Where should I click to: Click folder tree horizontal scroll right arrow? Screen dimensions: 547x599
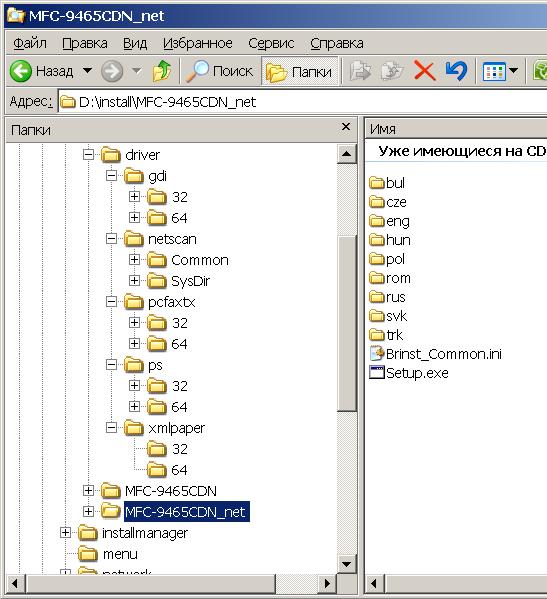pos(327,584)
